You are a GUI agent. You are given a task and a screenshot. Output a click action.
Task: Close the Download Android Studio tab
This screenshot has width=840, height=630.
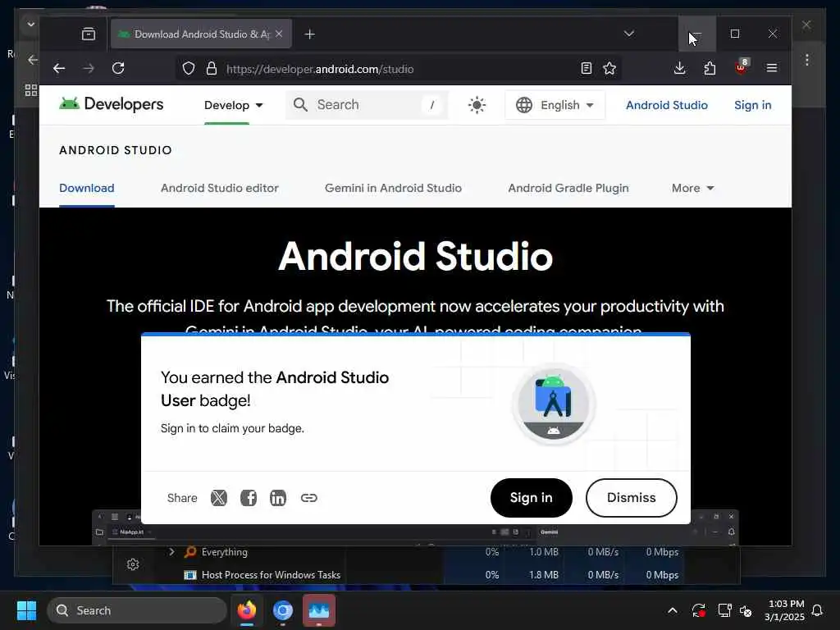(x=279, y=34)
